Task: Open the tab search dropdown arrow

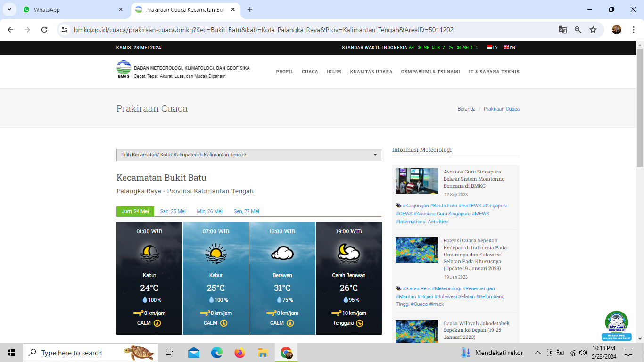Action: click(x=9, y=9)
